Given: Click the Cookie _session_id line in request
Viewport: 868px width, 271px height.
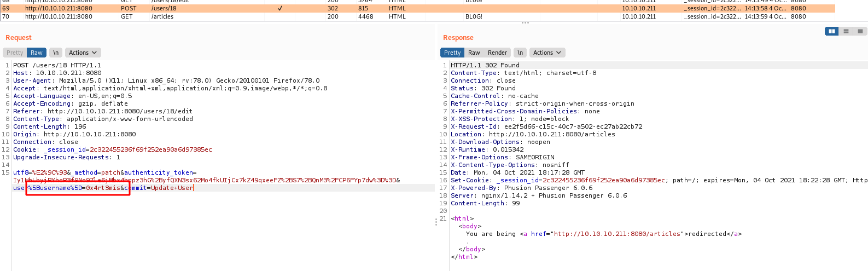Looking at the screenshot, I should (113, 149).
